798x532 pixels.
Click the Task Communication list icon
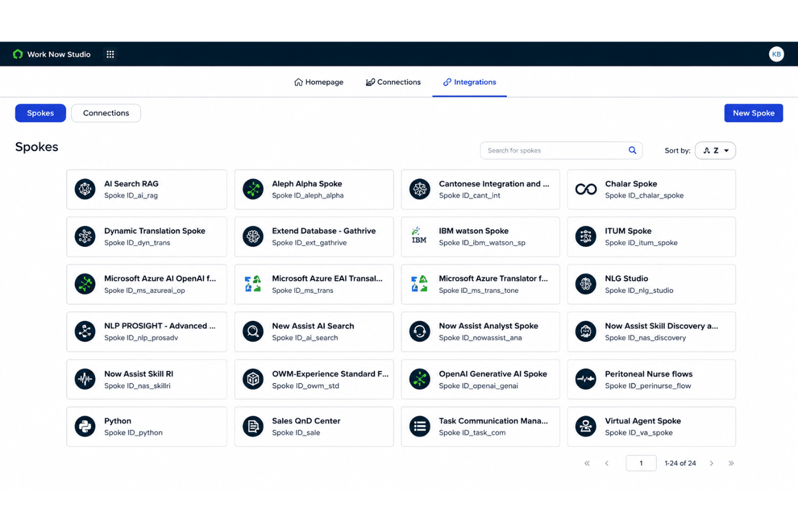[x=419, y=426]
